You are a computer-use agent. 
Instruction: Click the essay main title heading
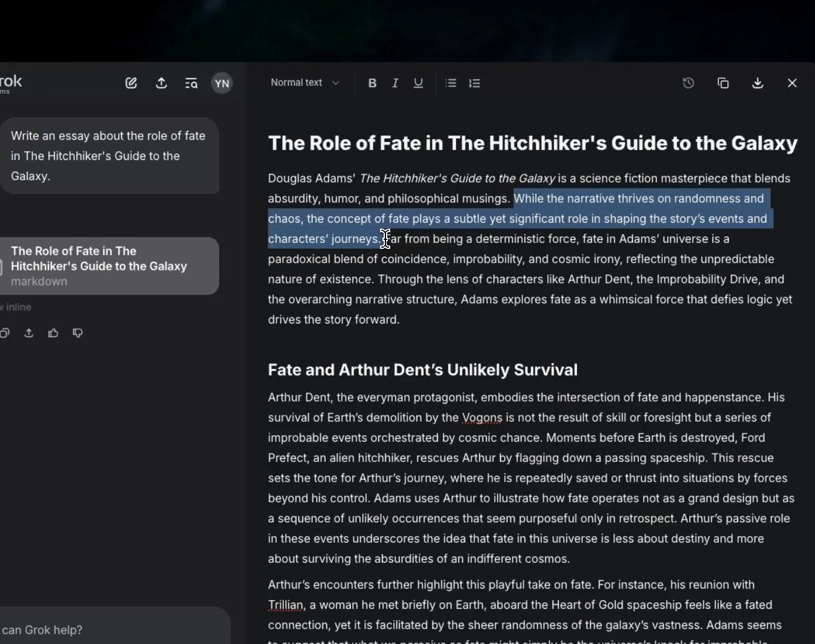pyautogui.click(x=533, y=143)
